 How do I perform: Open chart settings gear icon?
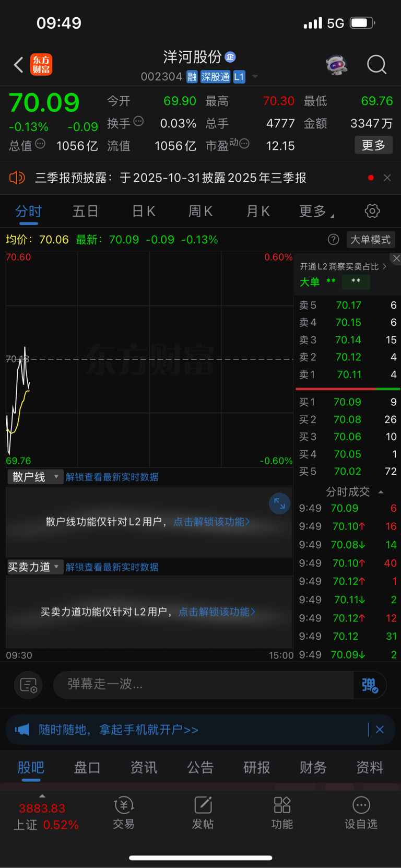[372, 212]
